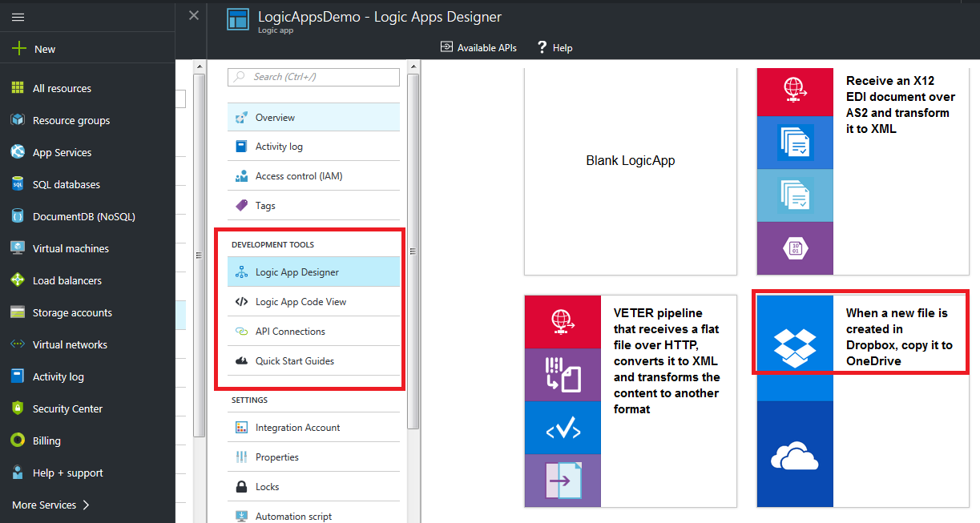Open Logic App Code View
Screen dimensions: 980x523
pos(313,302)
